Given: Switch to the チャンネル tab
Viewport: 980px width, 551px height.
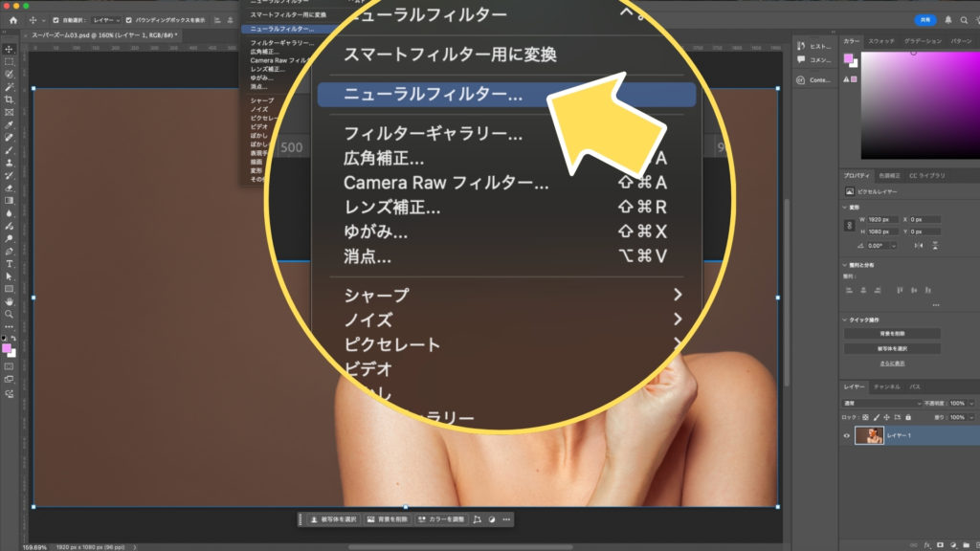Looking at the screenshot, I should coord(887,386).
